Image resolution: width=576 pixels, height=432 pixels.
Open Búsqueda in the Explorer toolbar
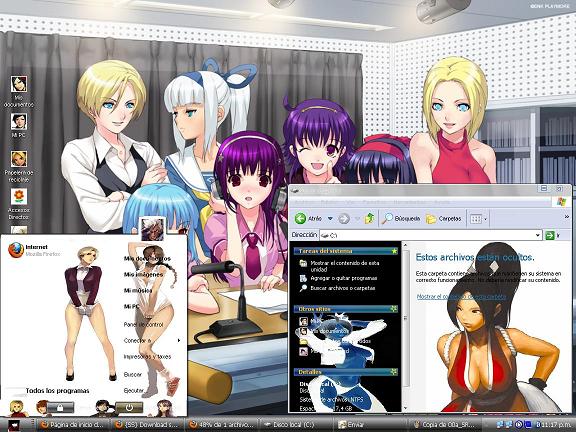(401, 219)
